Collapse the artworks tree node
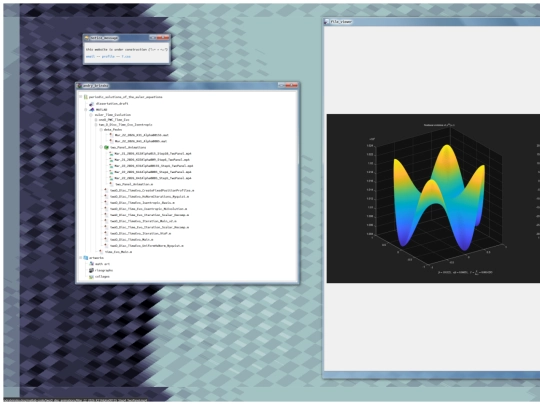Image resolution: width=540 pixels, height=405 pixels. click(81, 258)
